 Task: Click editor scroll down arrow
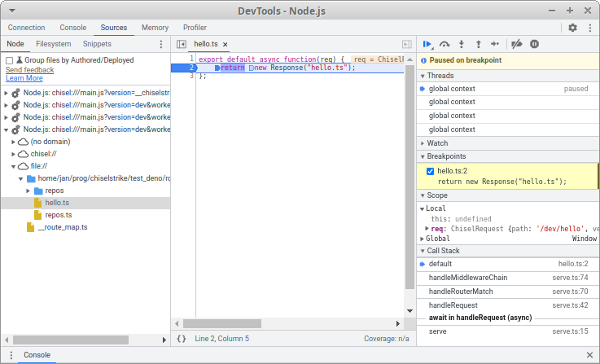pyautogui.click(x=409, y=311)
